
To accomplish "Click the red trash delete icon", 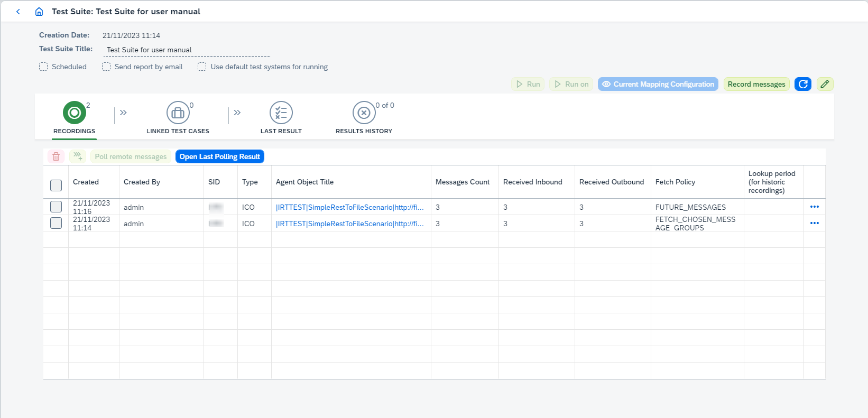I will click(56, 156).
